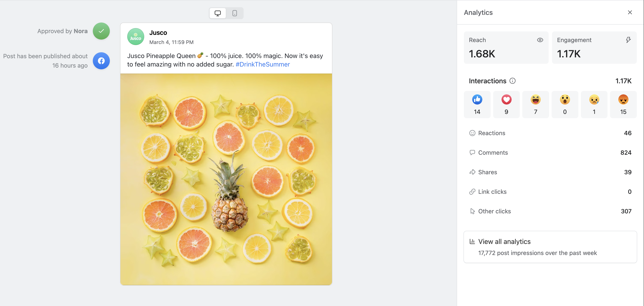
Task: Switch to desktop preview mode
Action: coord(218,13)
